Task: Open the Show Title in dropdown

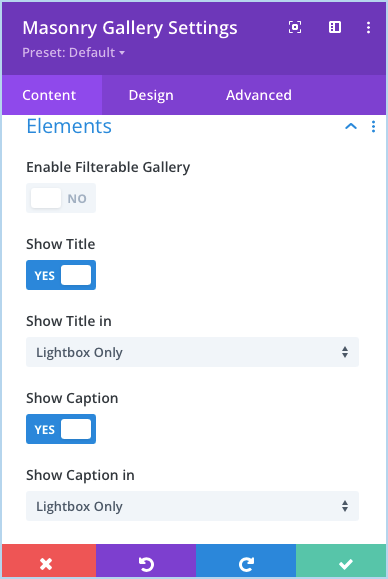Action: 192,352
